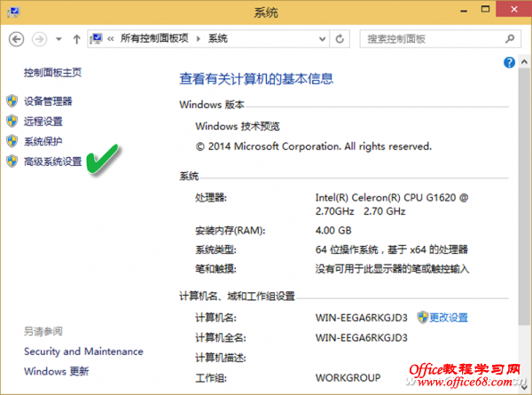Open the 更改设置 link

[x=449, y=318]
